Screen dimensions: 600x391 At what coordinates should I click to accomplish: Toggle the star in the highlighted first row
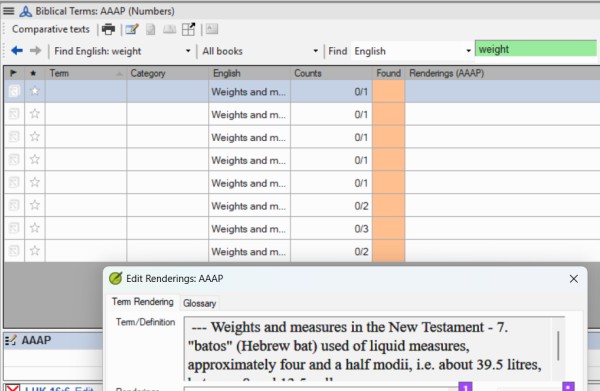(35, 91)
